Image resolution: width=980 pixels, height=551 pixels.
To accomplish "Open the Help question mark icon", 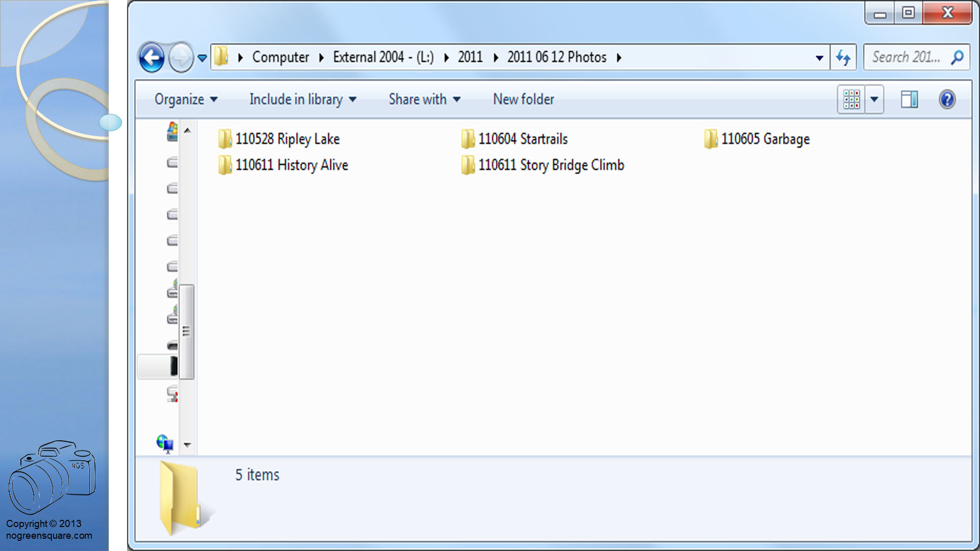I will (x=947, y=99).
